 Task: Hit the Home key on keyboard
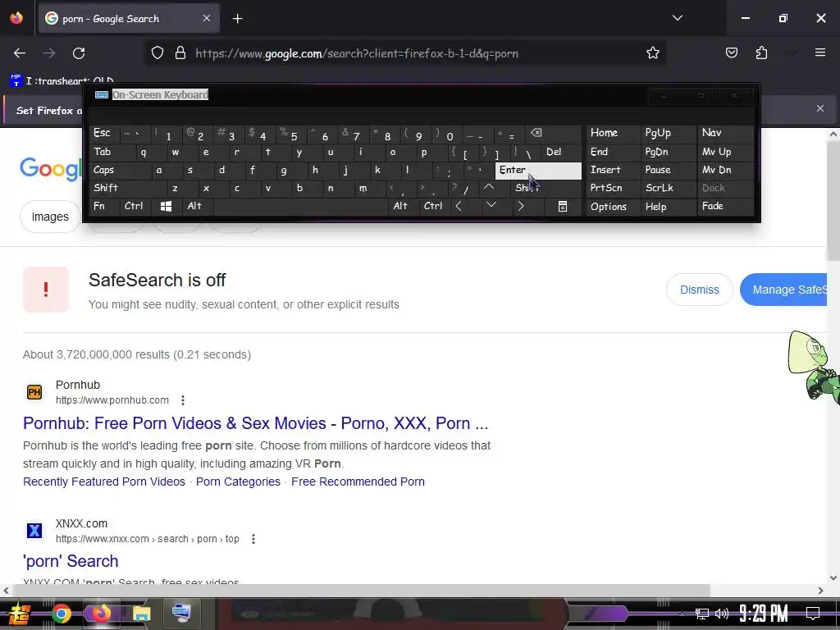[x=613, y=134]
